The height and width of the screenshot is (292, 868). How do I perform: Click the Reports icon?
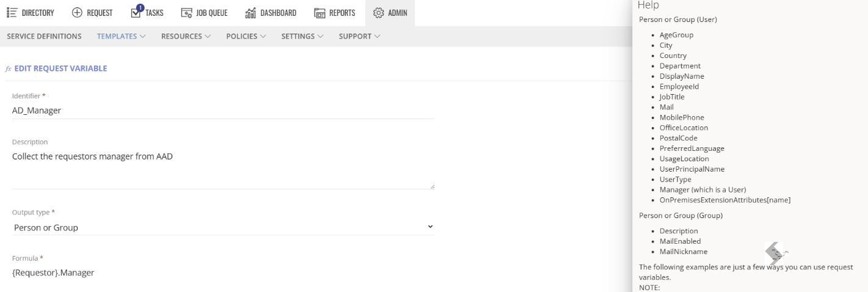pos(319,12)
